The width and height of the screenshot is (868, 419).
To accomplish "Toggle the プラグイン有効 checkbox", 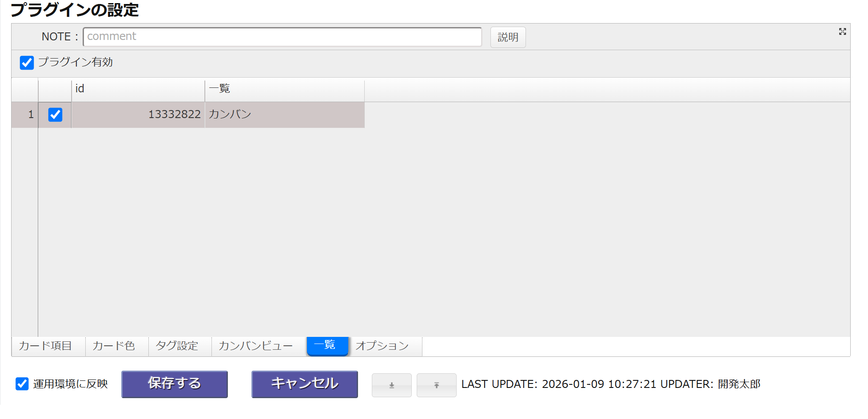I will pos(27,63).
